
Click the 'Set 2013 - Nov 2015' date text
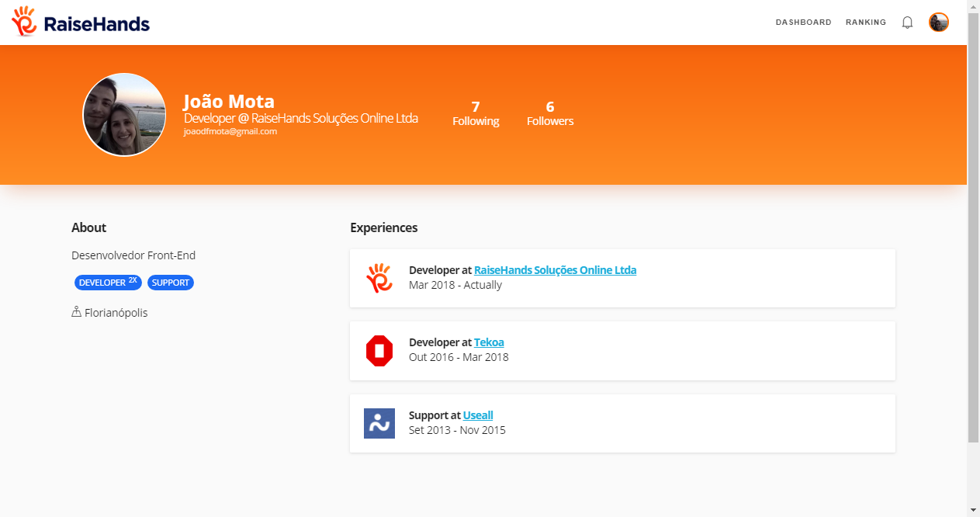pos(457,430)
